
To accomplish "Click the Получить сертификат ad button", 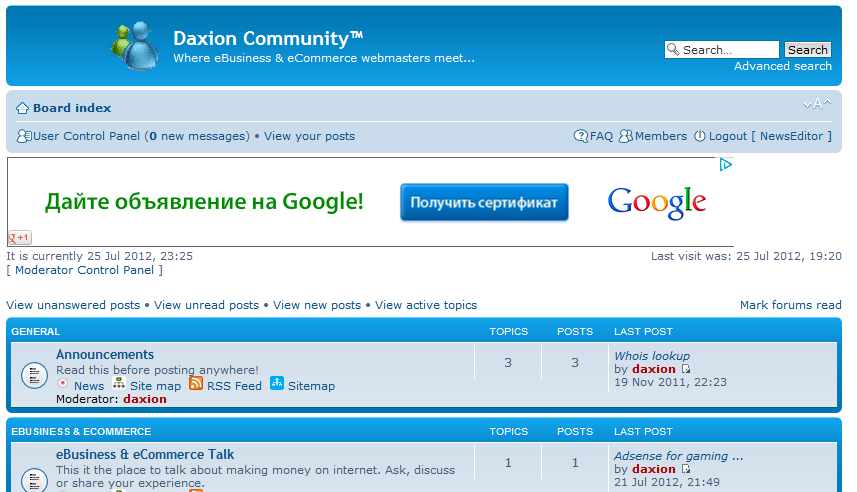I will (484, 202).
